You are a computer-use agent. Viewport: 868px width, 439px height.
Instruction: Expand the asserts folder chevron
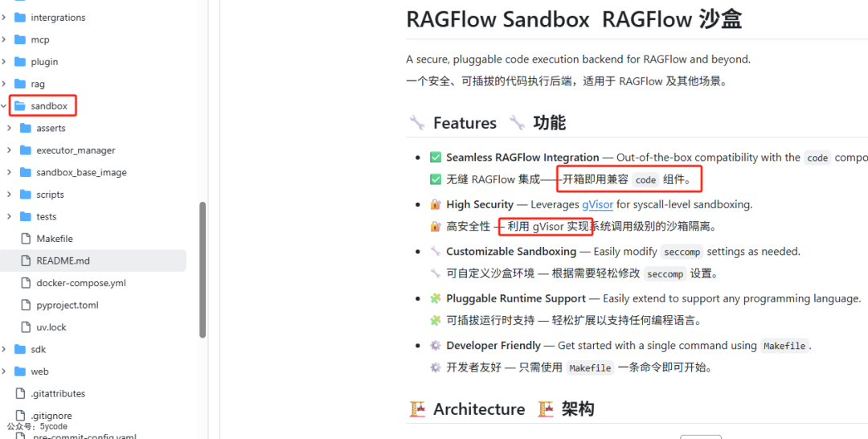9,128
